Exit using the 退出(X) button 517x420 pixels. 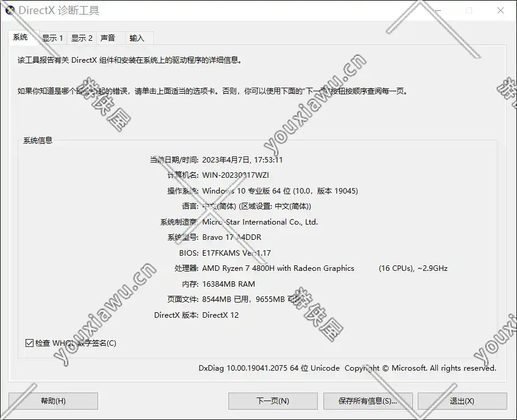click(462, 401)
